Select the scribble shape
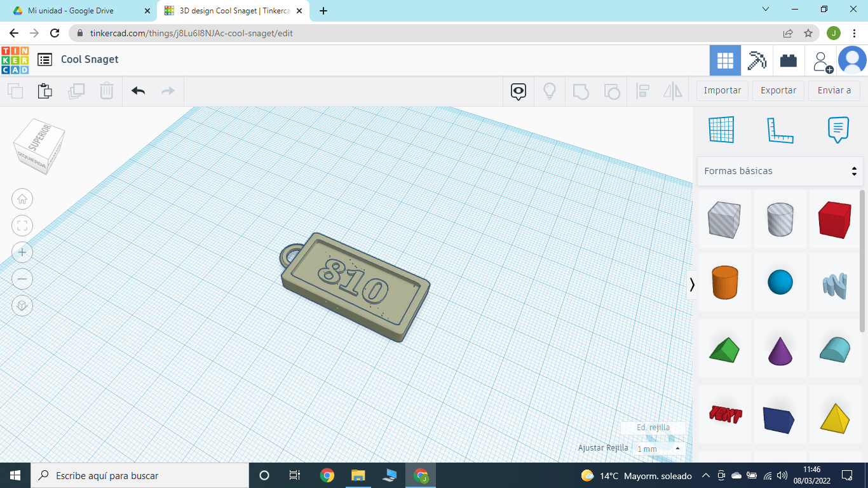The height and width of the screenshot is (488, 868). point(835,285)
